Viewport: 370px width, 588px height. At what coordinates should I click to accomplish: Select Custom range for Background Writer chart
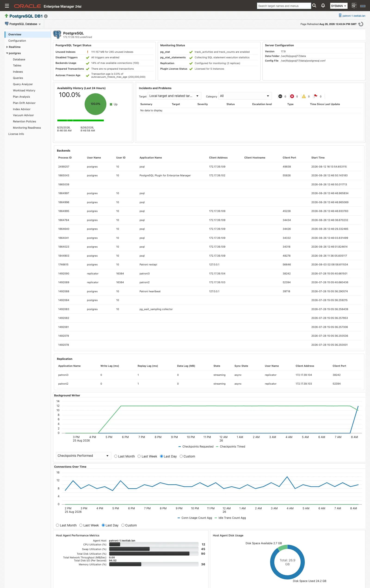pyautogui.click(x=181, y=456)
